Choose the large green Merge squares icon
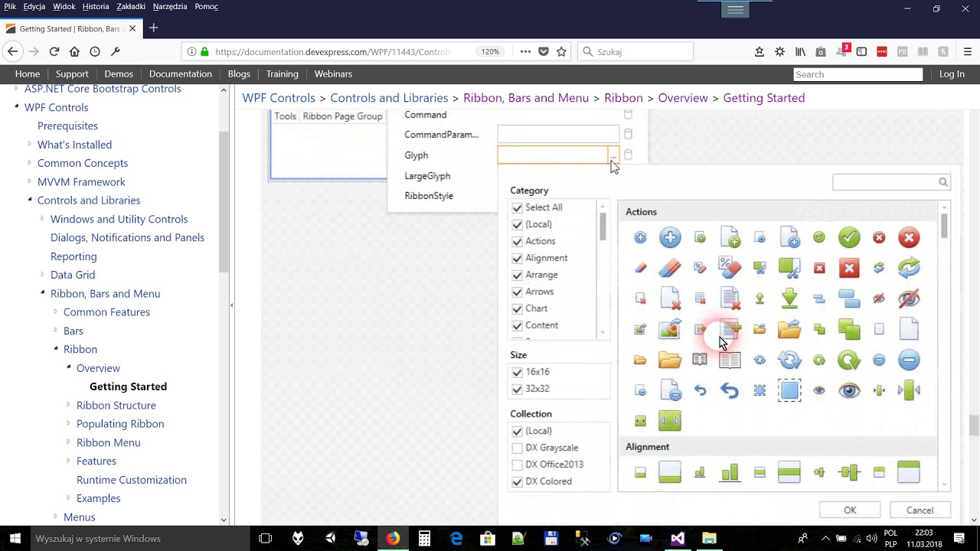Screen dimensions: 980x551 point(849,329)
